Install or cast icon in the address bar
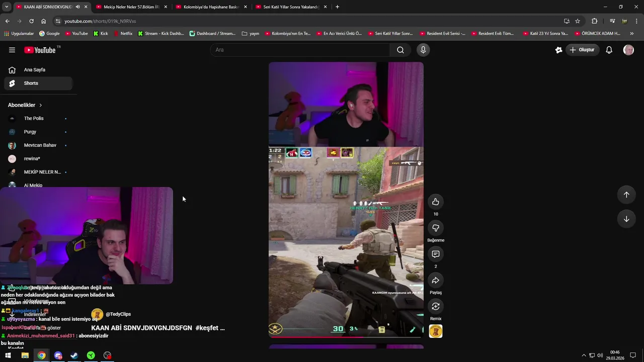Viewport: 644px width, 362px height. click(x=567, y=21)
